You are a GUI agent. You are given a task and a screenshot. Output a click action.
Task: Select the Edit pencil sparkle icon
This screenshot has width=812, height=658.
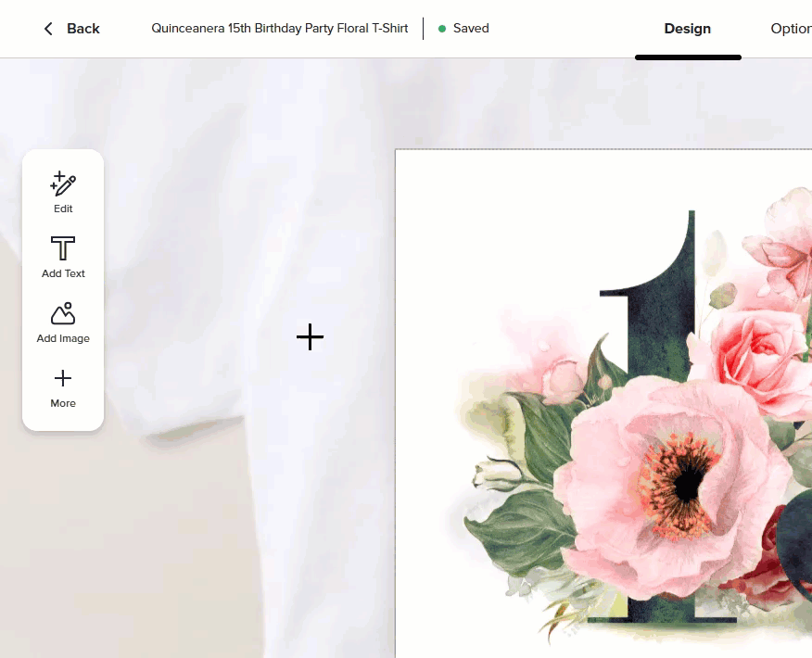pos(63,183)
